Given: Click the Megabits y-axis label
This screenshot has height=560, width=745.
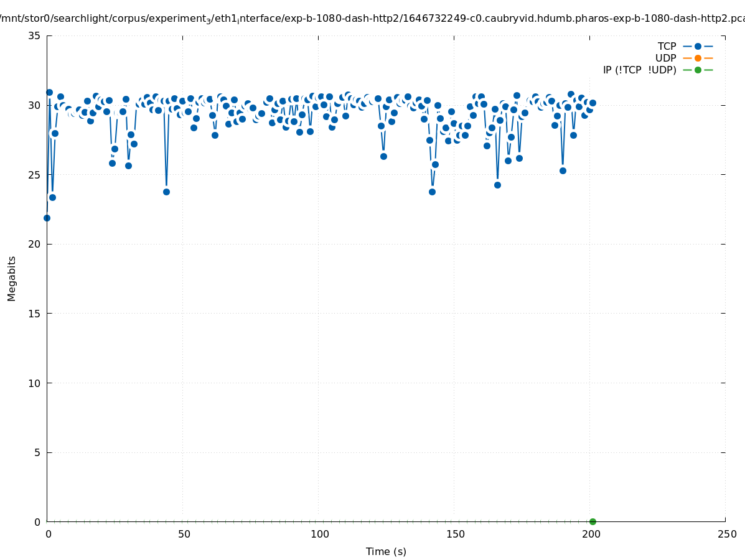Looking at the screenshot, I should 12,278.
